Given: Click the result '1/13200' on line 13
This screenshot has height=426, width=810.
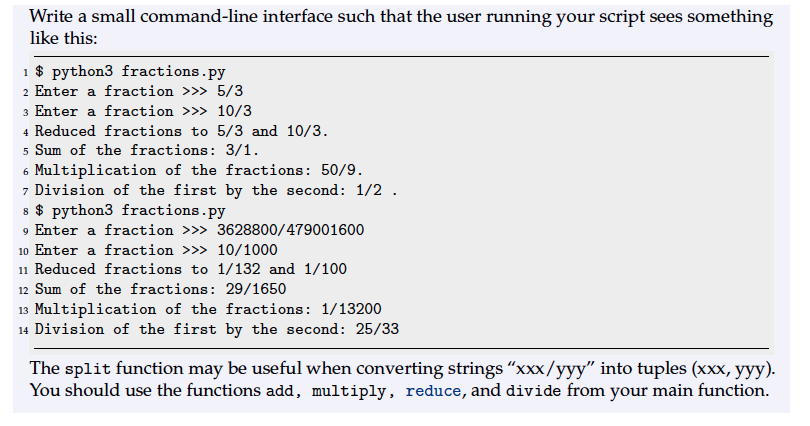Looking at the screenshot, I should [351, 309].
